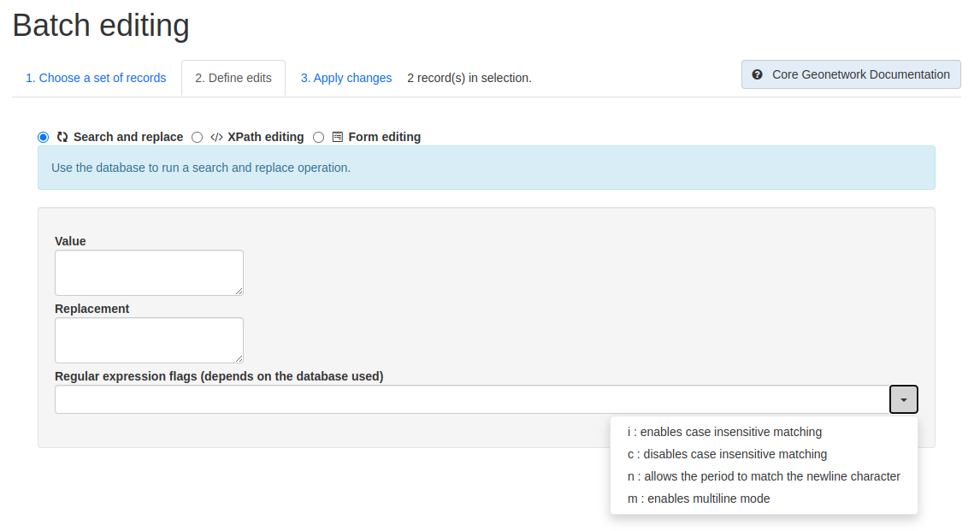Switch to '1. Choose a set of records' tab
Image resolution: width=980 pixels, height=531 pixels.
pyautogui.click(x=96, y=78)
